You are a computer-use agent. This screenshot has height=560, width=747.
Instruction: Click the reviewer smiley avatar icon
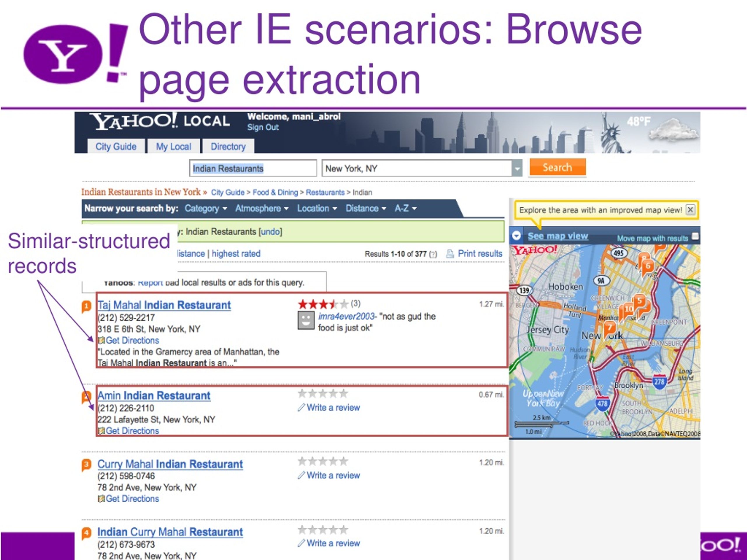[306, 320]
